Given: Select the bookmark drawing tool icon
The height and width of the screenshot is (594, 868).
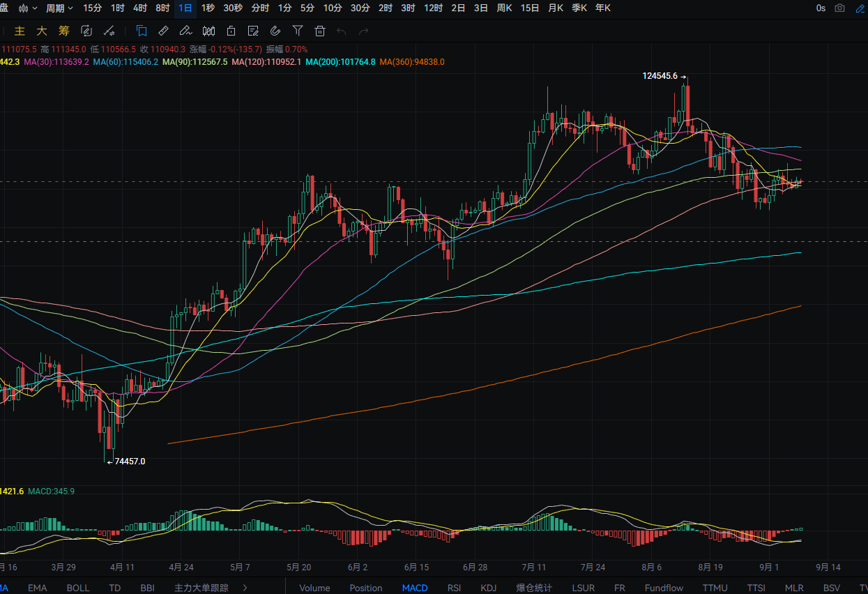Looking at the screenshot, I should pyautogui.click(x=141, y=30).
